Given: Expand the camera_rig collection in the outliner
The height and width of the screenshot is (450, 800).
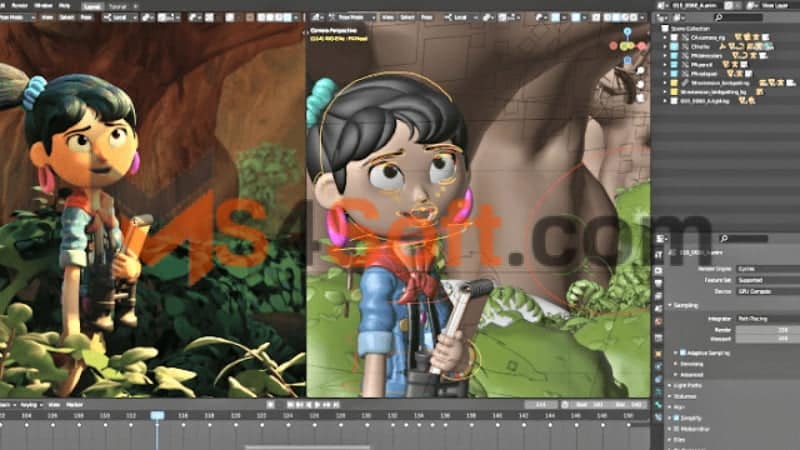Looking at the screenshot, I should click(x=665, y=37).
